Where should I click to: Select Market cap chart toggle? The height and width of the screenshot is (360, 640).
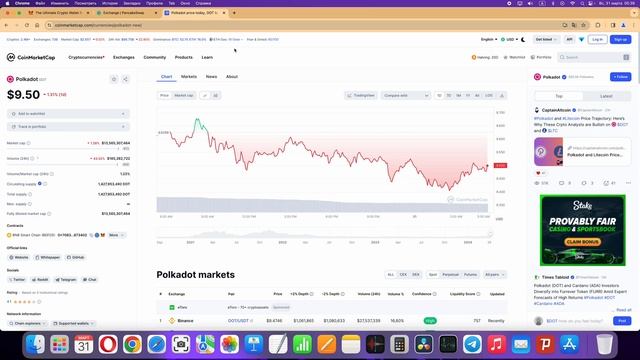click(x=184, y=96)
